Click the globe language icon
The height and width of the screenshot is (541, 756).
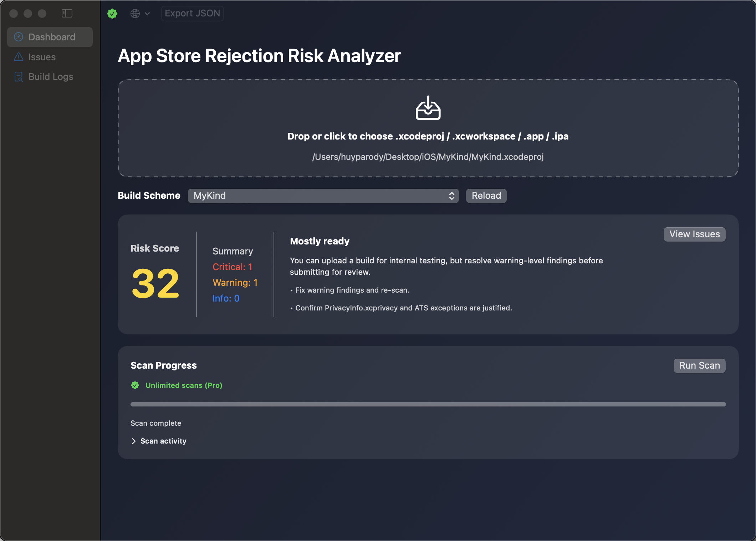point(134,13)
